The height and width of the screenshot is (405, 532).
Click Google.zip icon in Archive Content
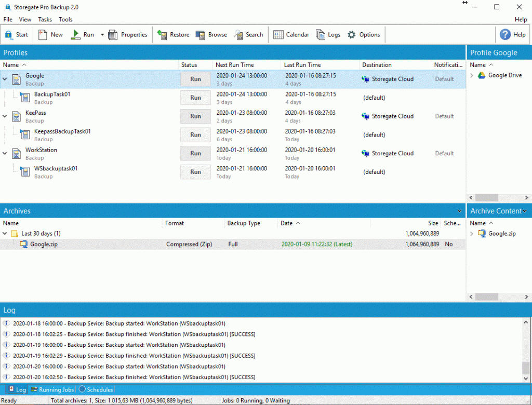[x=482, y=233]
